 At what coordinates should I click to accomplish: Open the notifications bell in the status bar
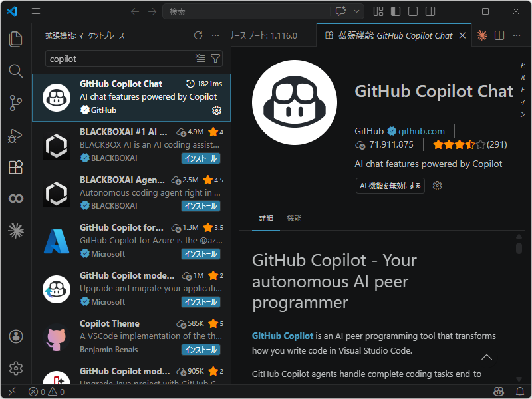[x=520, y=392]
